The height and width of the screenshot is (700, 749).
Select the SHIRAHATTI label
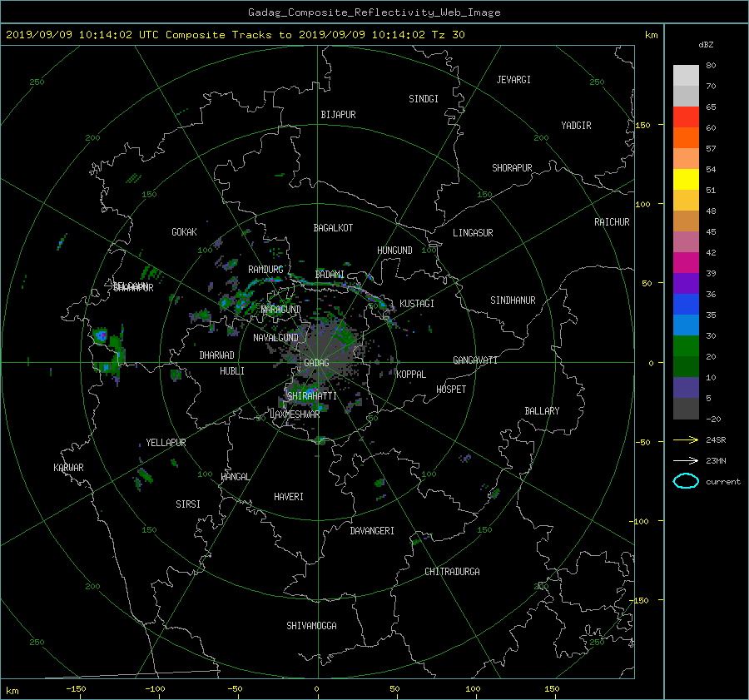click(x=312, y=395)
